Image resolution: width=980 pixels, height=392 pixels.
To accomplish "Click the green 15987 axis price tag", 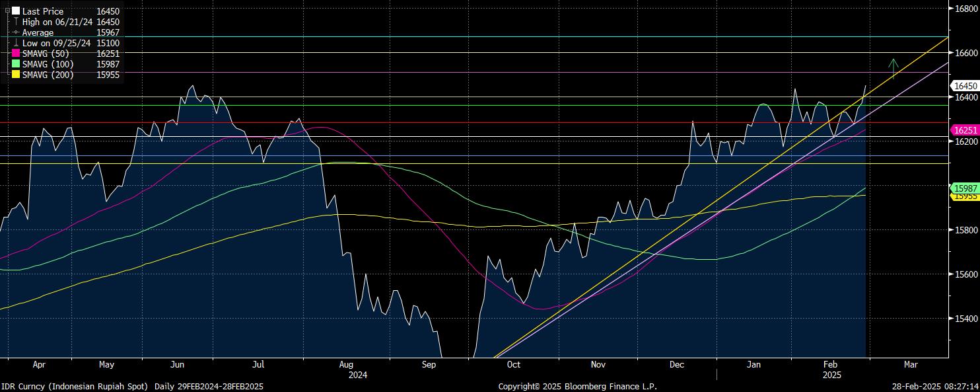I will [x=963, y=188].
